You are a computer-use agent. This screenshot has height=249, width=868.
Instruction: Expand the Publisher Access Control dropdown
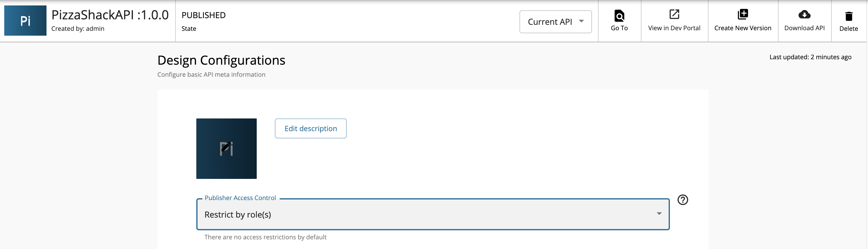[x=432, y=215]
